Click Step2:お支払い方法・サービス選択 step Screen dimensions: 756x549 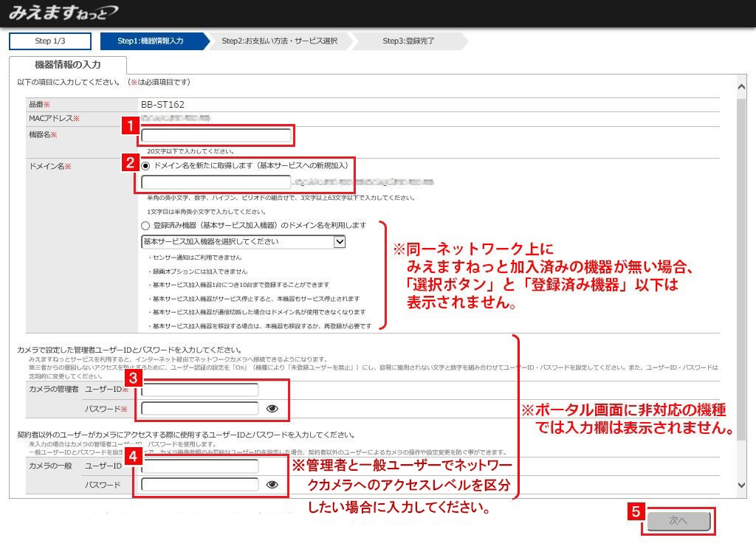click(x=279, y=41)
